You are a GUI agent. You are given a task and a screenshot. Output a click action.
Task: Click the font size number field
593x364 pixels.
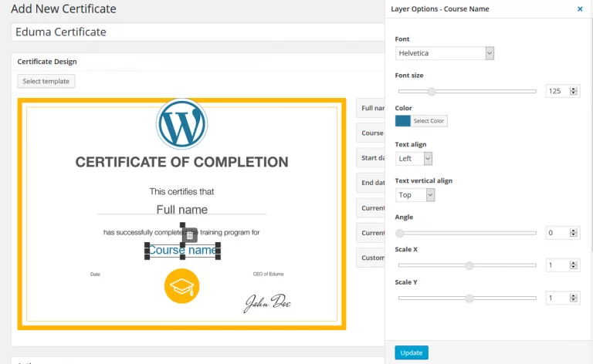557,91
